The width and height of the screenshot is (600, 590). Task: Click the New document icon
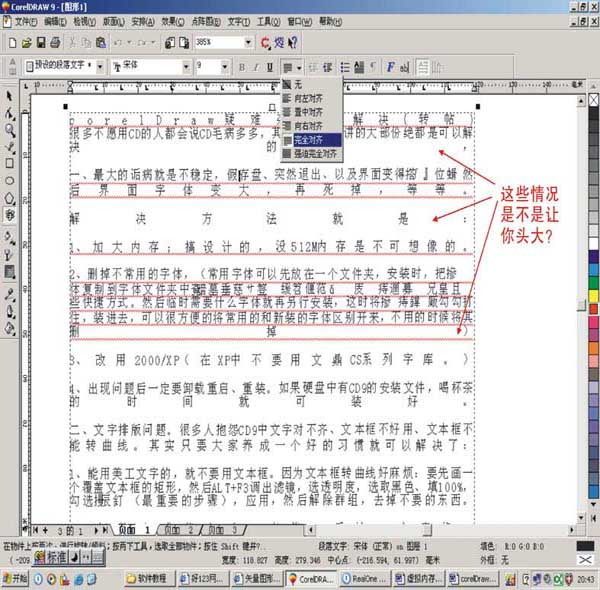(x=10, y=42)
